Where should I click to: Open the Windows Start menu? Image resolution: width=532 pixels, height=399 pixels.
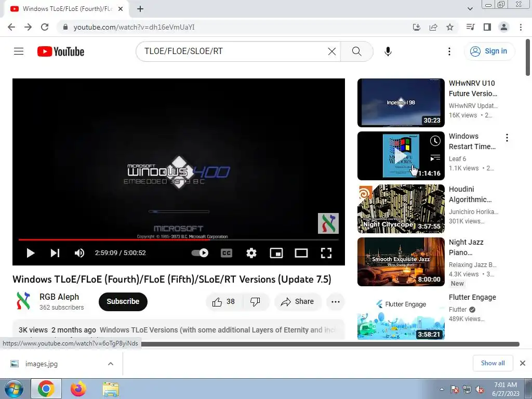pos(14,389)
